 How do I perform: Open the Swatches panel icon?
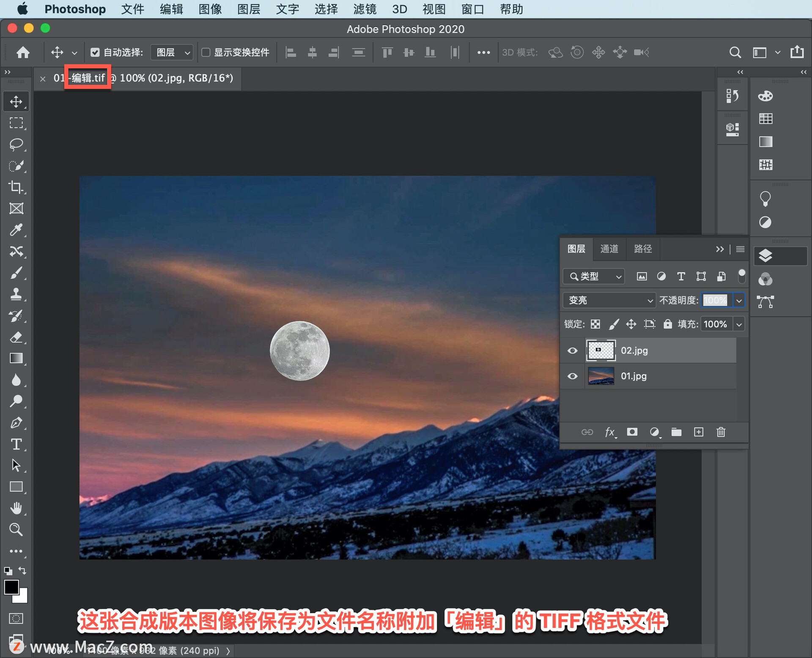[765, 119]
